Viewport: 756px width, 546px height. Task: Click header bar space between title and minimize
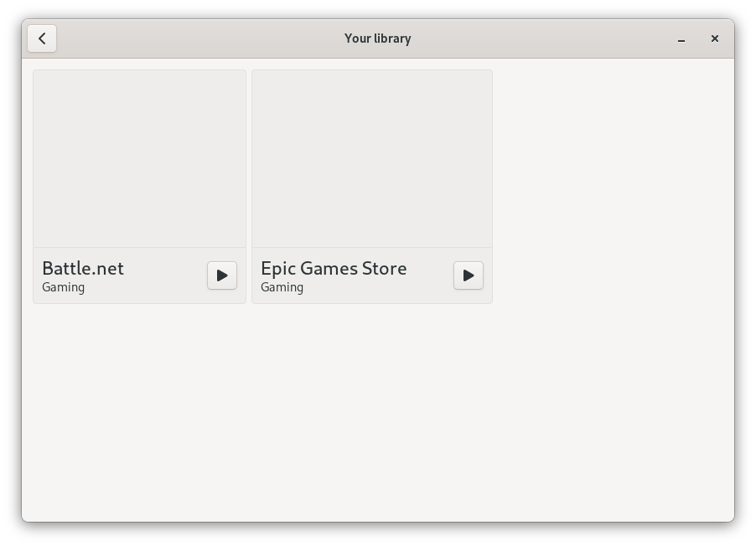point(545,39)
